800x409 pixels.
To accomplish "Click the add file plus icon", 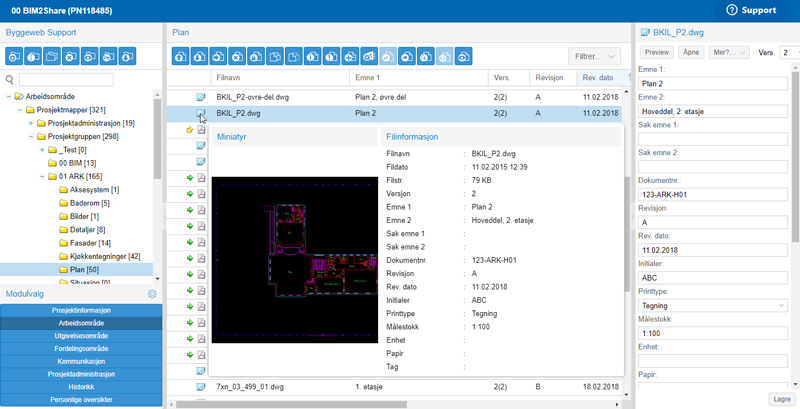I will (351, 56).
